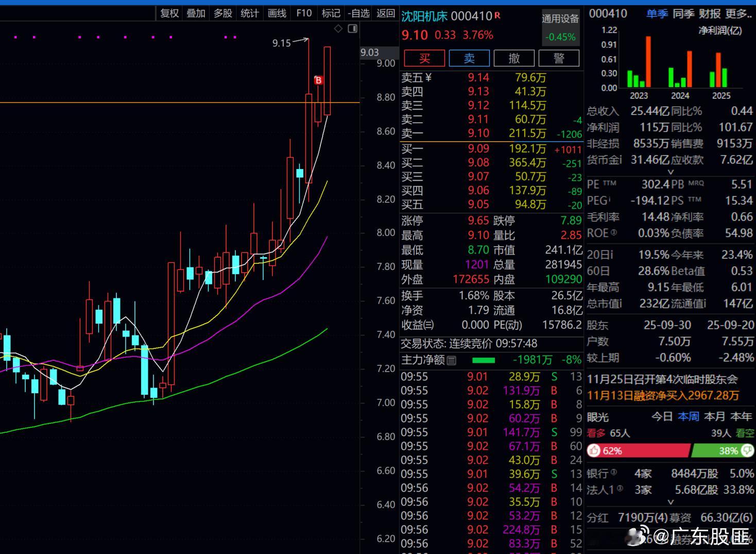
Task: Click the red B trade marker on the chart
Action: click(318, 80)
